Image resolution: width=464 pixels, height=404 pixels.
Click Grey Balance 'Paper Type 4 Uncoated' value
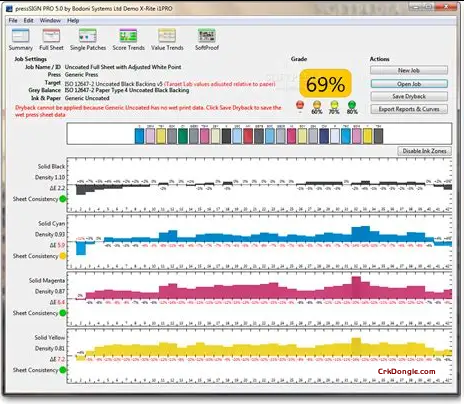127,90
